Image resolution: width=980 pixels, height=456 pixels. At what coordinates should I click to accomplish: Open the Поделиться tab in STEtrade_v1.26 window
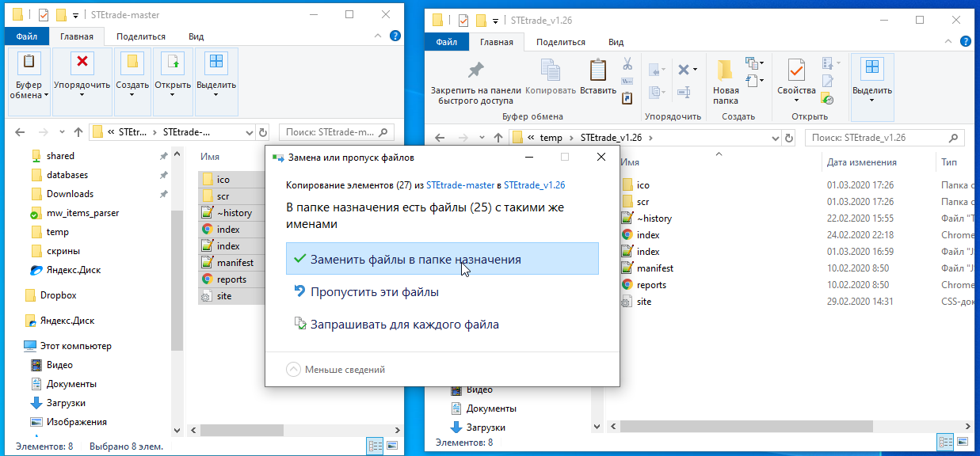pos(561,42)
